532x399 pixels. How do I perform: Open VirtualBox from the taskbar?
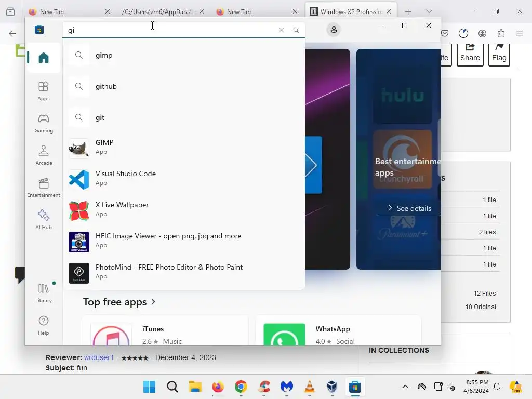click(332, 387)
